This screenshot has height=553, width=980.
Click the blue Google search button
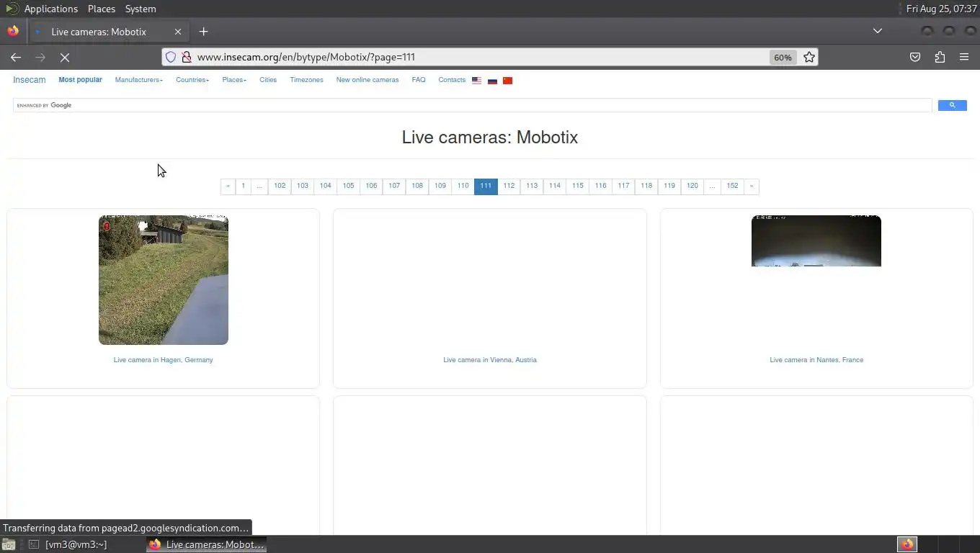(x=952, y=105)
